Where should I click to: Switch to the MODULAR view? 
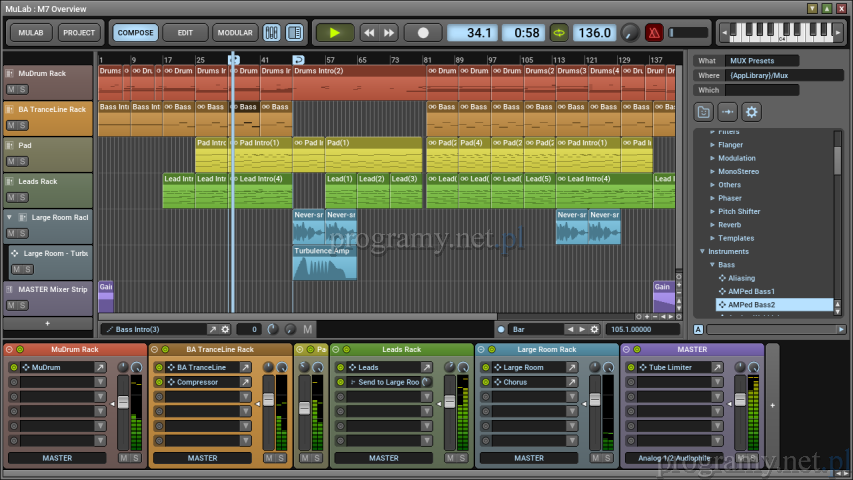(234, 33)
